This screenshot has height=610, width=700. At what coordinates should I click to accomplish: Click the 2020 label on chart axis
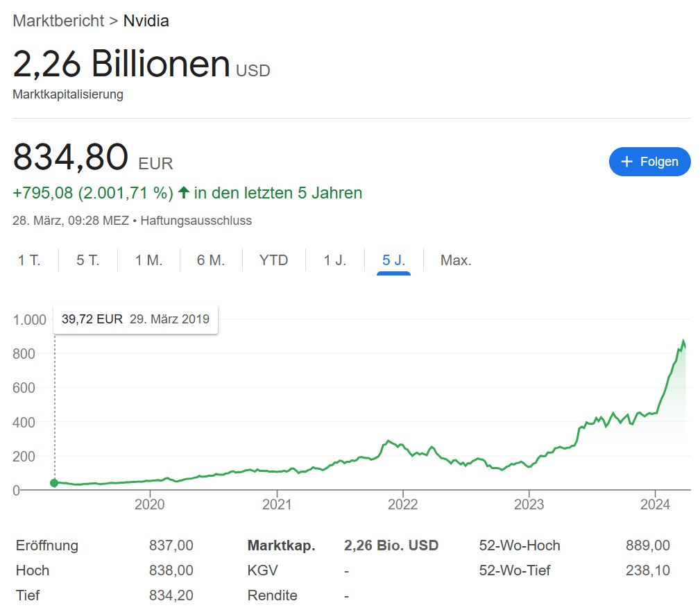[150, 505]
